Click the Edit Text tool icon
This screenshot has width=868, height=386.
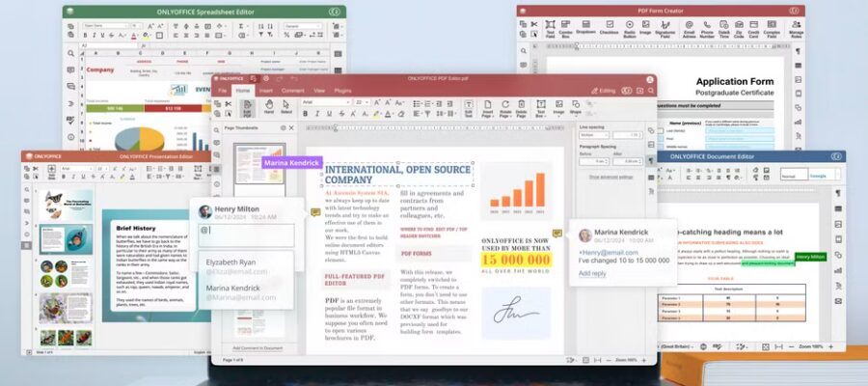(x=468, y=106)
